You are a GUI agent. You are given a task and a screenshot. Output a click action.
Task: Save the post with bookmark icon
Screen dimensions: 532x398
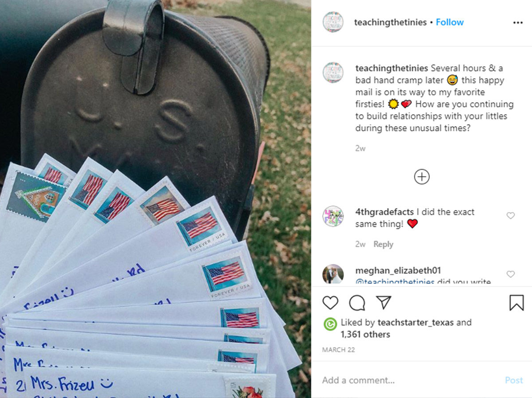pyautogui.click(x=516, y=303)
